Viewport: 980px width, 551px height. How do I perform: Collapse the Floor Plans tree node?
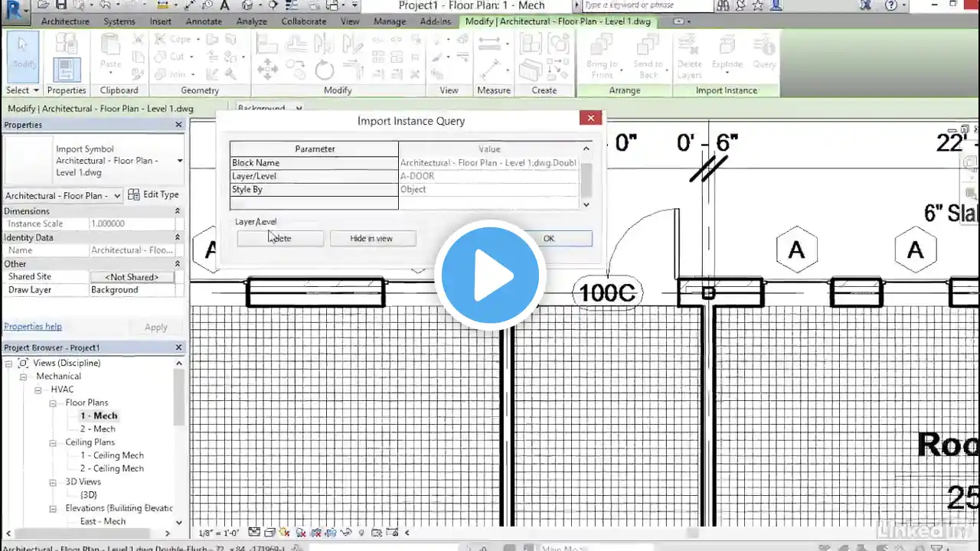[x=54, y=403]
